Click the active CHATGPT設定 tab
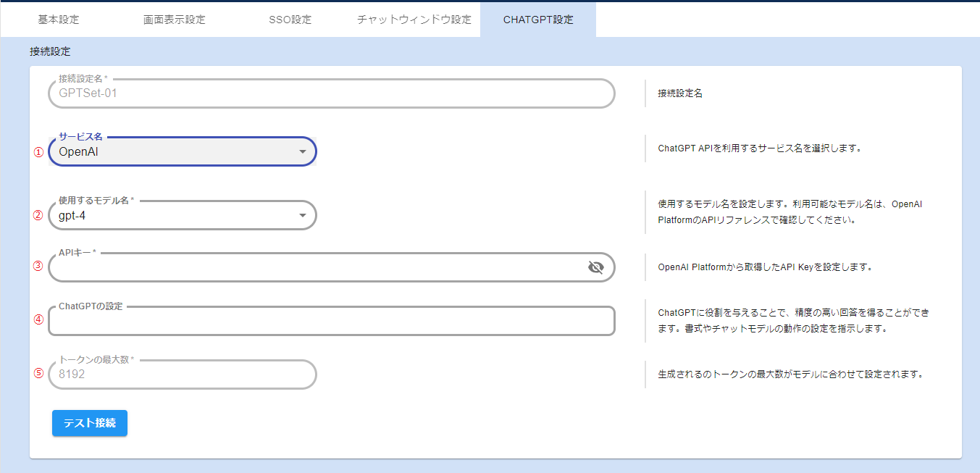This screenshot has width=980, height=473. [x=538, y=20]
